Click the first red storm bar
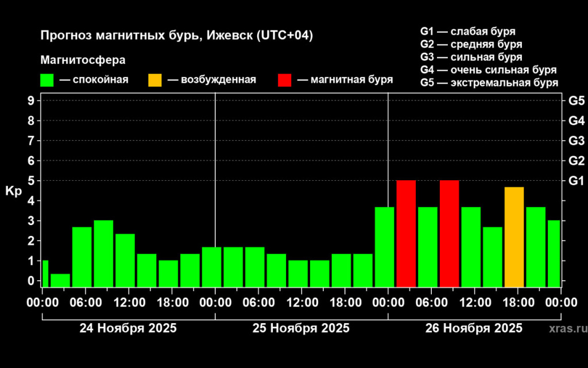The image size is (588, 368). click(x=406, y=233)
